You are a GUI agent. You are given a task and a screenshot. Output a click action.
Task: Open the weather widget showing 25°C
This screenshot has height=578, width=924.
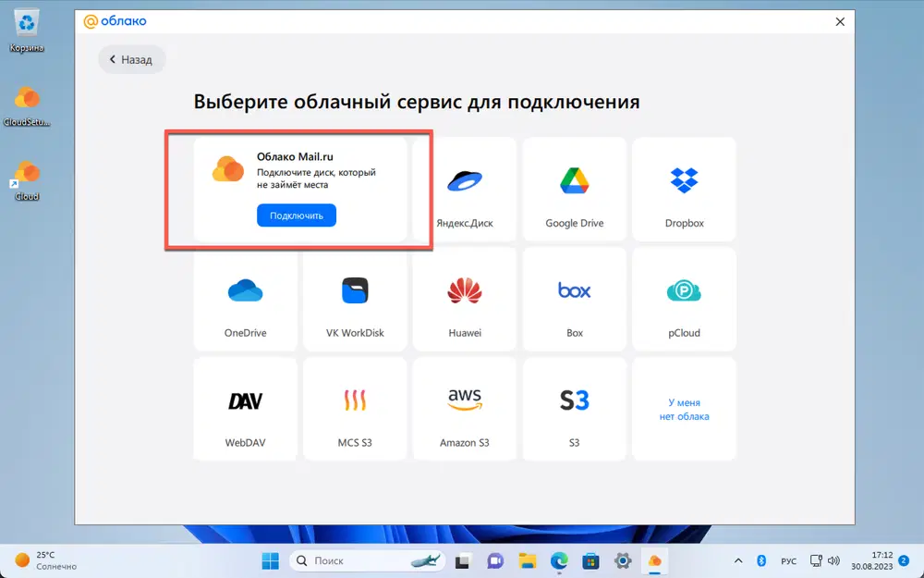pos(47,560)
